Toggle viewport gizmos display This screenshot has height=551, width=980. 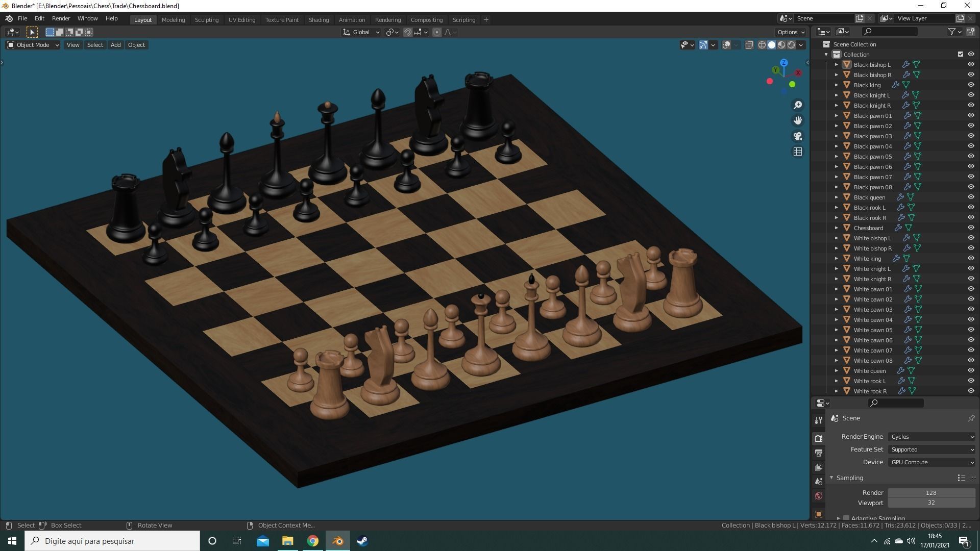(x=703, y=45)
